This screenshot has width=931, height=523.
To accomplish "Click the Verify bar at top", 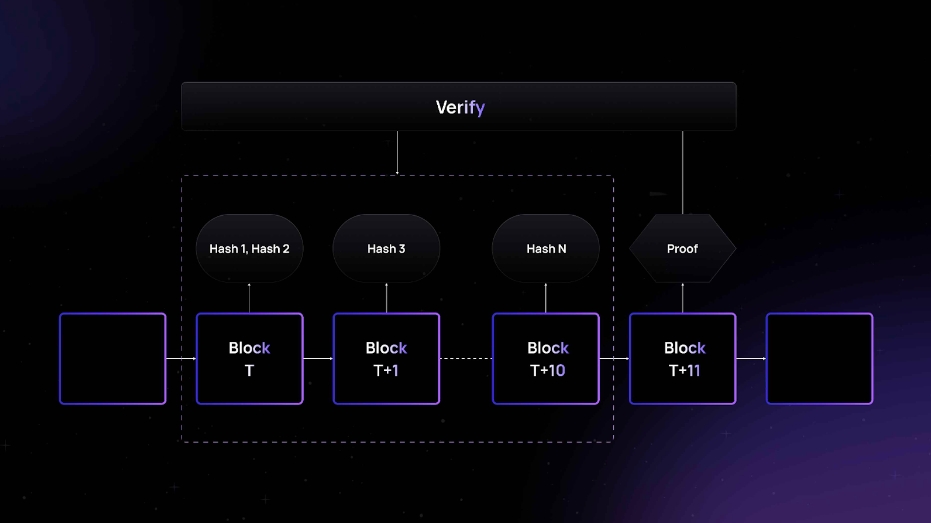I will coord(459,107).
